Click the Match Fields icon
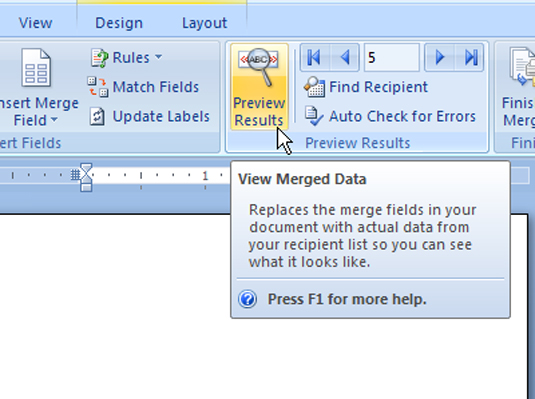 click(98, 87)
